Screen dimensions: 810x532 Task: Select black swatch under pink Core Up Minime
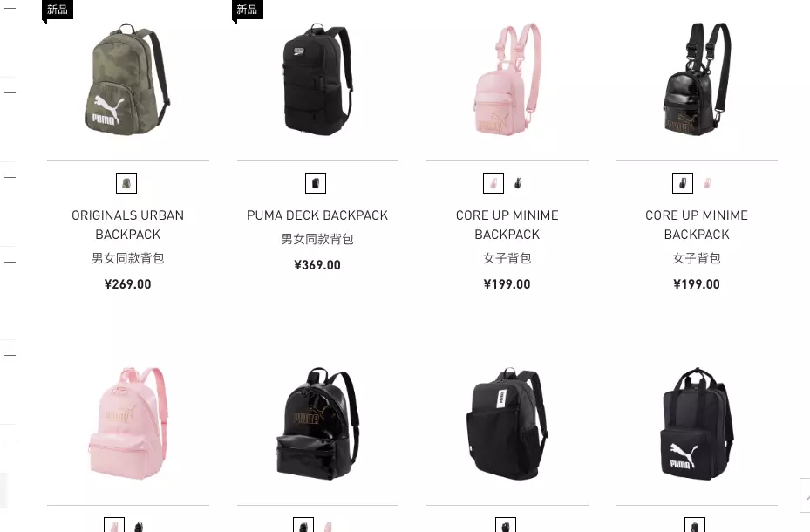click(x=518, y=183)
